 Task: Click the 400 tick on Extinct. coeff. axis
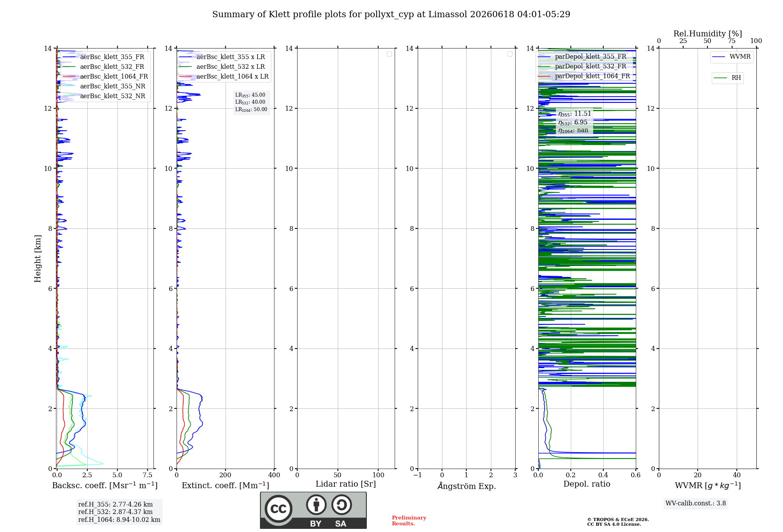click(x=274, y=475)
